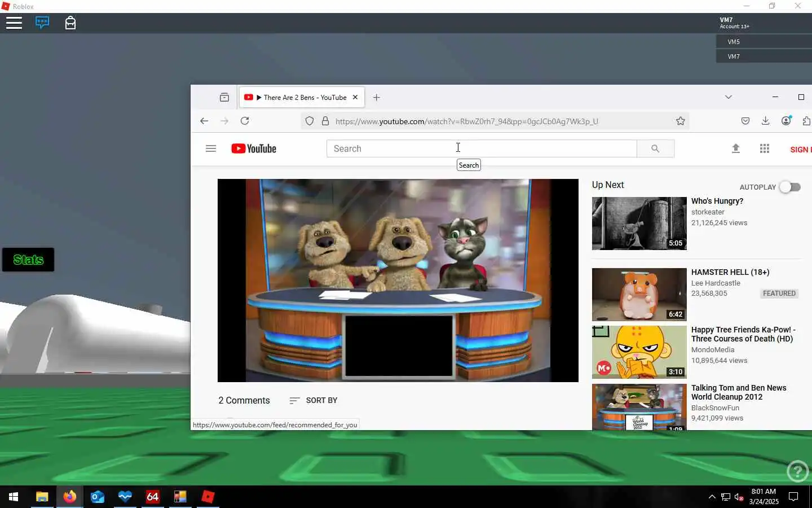The width and height of the screenshot is (812, 508).
Task: Open File Explorer from taskbar
Action: [x=42, y=497]
